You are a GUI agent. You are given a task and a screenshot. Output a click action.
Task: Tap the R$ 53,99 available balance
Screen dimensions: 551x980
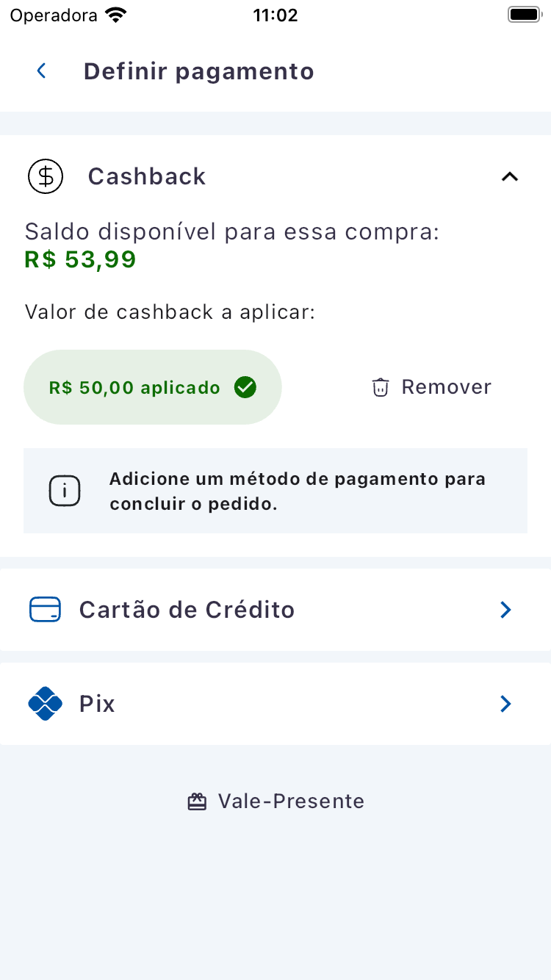80,259
